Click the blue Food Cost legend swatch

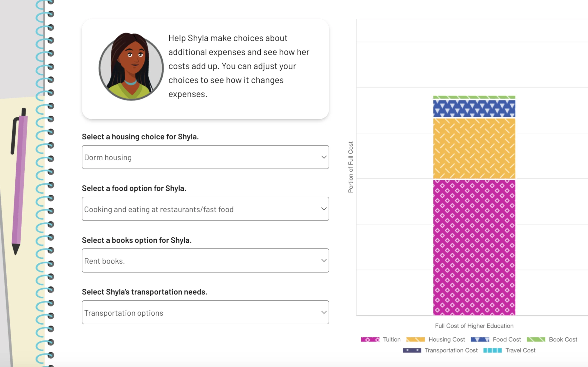pos(480,339)
